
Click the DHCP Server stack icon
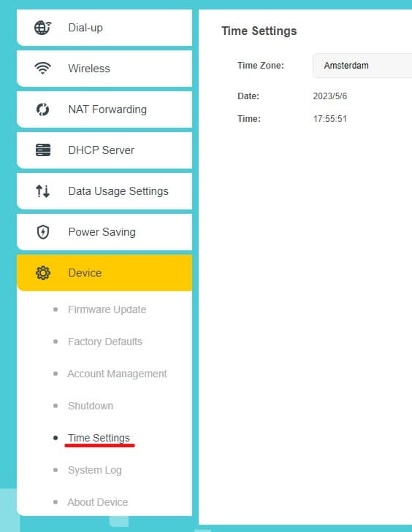[43, 150]
